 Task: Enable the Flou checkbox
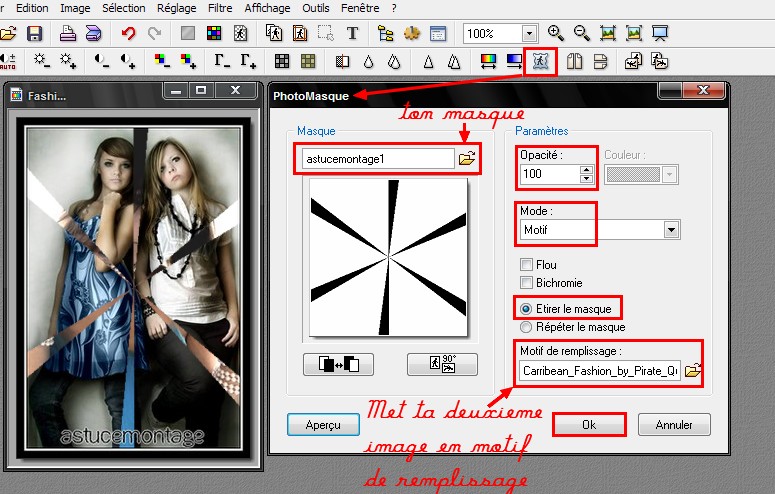[x=526, y=265]
